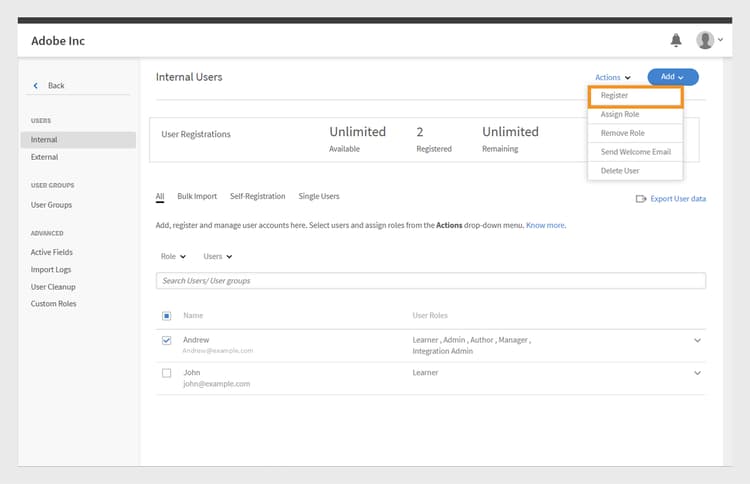Screen dimensions: 750x484
Task: Open the notifications bell icon
Action: pos(676,40)
